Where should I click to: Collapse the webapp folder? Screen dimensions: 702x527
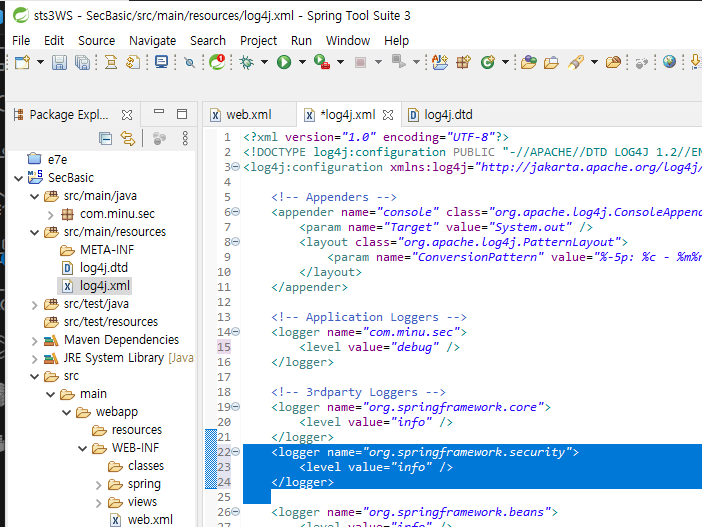click(x=66, y=412)
